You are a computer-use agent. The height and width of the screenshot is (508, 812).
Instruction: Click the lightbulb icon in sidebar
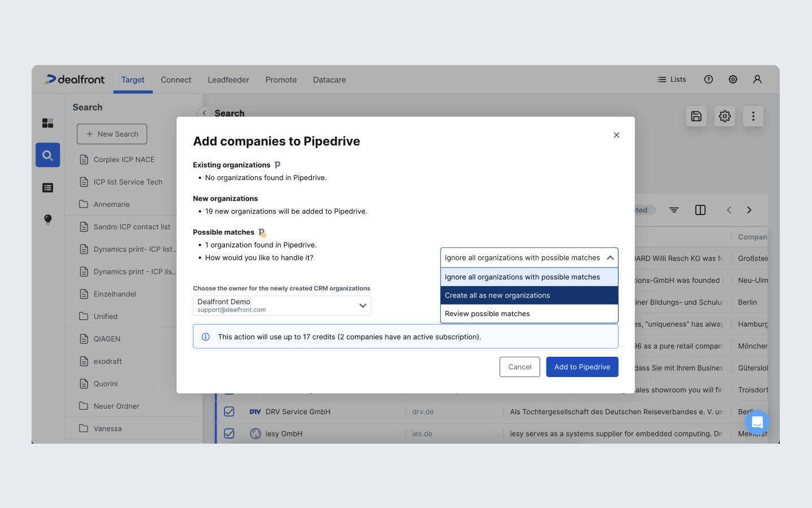48,219
